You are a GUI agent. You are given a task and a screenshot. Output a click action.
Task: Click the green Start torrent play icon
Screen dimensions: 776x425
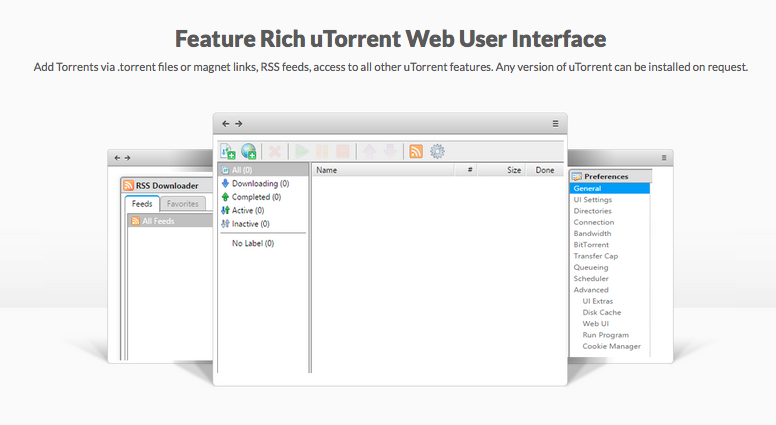coord(301,151)
